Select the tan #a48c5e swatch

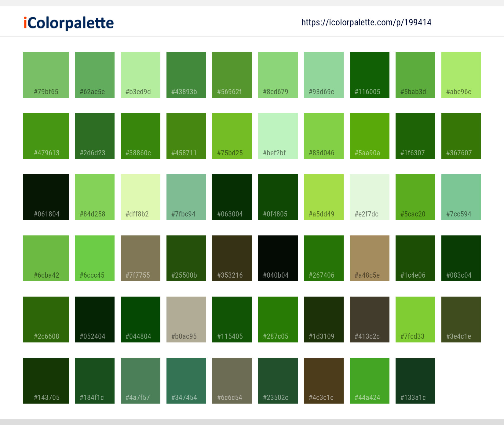(370, 258)
